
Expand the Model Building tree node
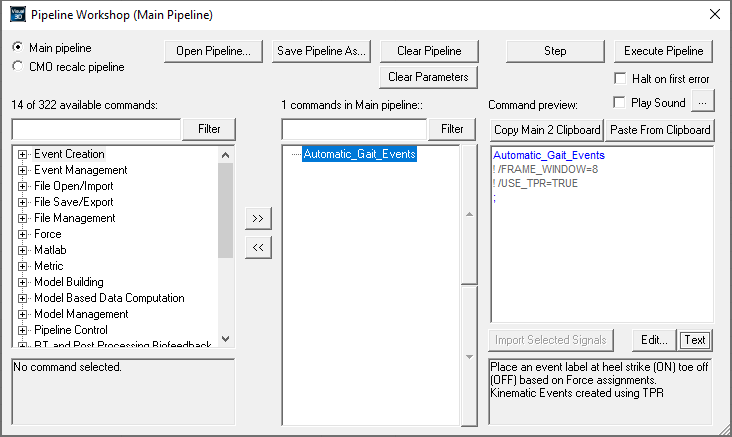click(22, 282)
